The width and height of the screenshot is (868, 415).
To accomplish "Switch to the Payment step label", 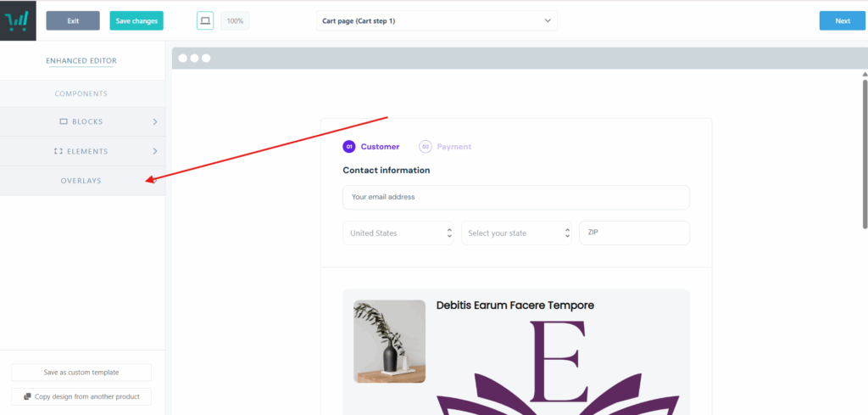I will click(x=454, y=147).
